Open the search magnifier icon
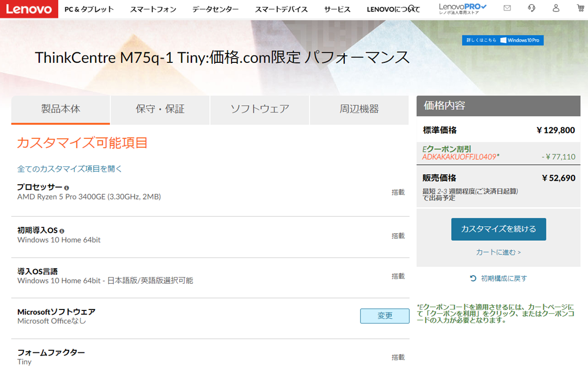Viewport: 588px width, 377px height. [x=412, y=8]
